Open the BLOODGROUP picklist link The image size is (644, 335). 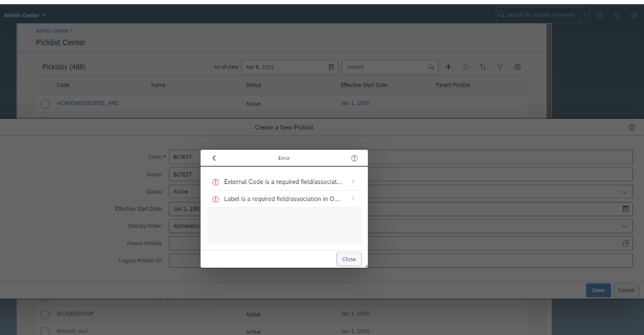click(75, 314)
